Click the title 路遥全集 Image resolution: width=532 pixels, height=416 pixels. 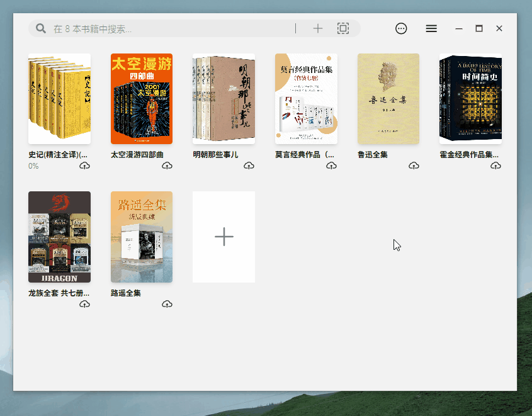pyautogui.click(x=126, y=293)
